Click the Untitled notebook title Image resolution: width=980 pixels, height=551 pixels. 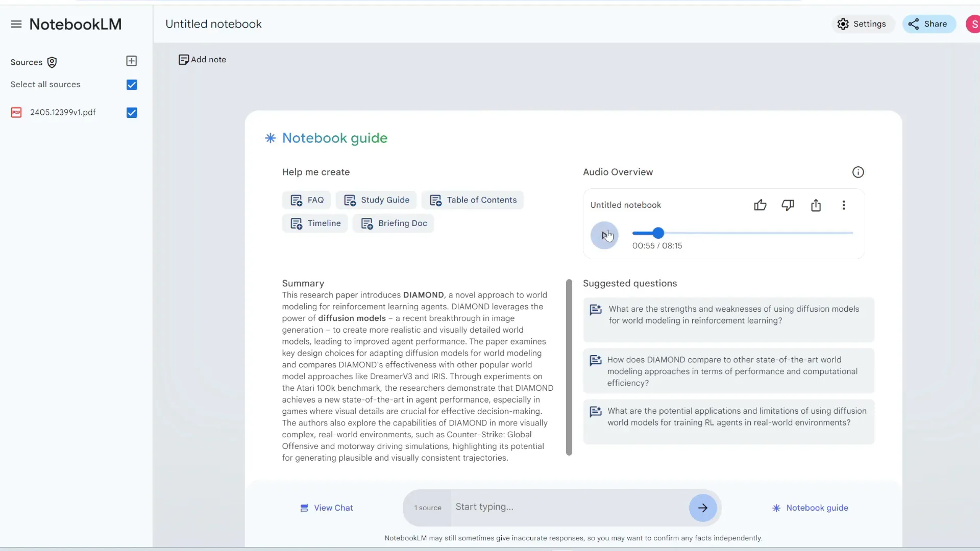pyautogui.click(x=213, y=24)
